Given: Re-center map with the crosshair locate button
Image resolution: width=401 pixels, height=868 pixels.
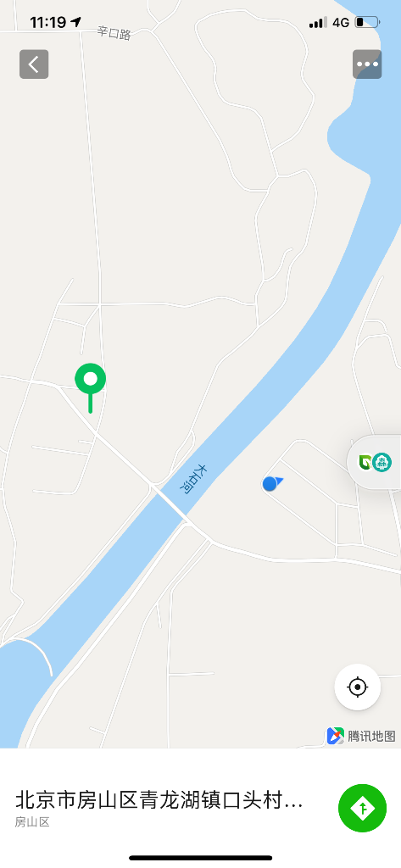Looking at the screenshot, I should [x=358, y=687].
